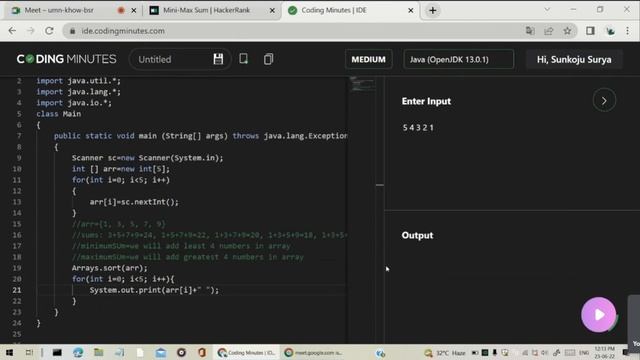Click the new file icon in toolbar
This screenshot has height=360, width=640.
coord(243,59)
